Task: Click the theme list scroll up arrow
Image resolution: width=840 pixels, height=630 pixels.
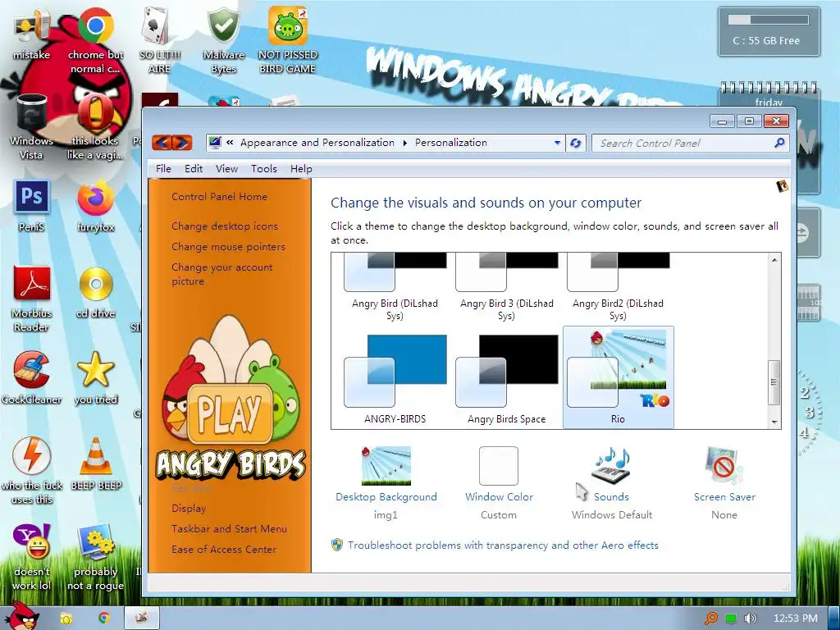Action: click(x=774, y=260)
